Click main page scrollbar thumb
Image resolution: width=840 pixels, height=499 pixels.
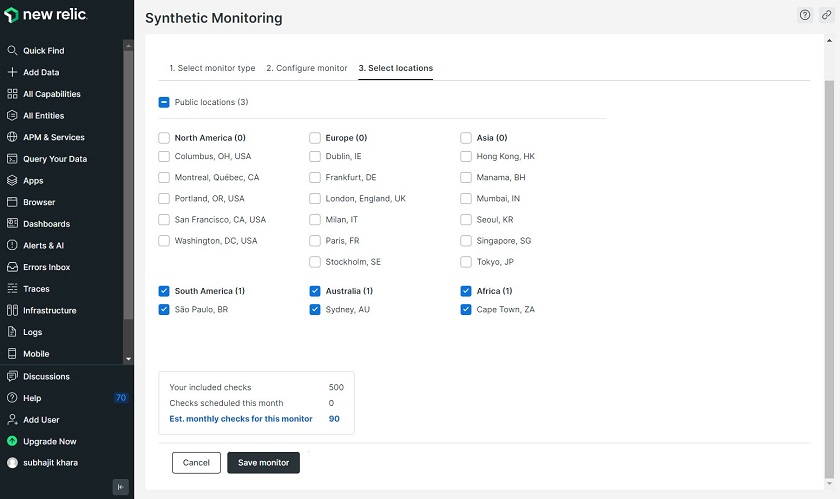829,279
